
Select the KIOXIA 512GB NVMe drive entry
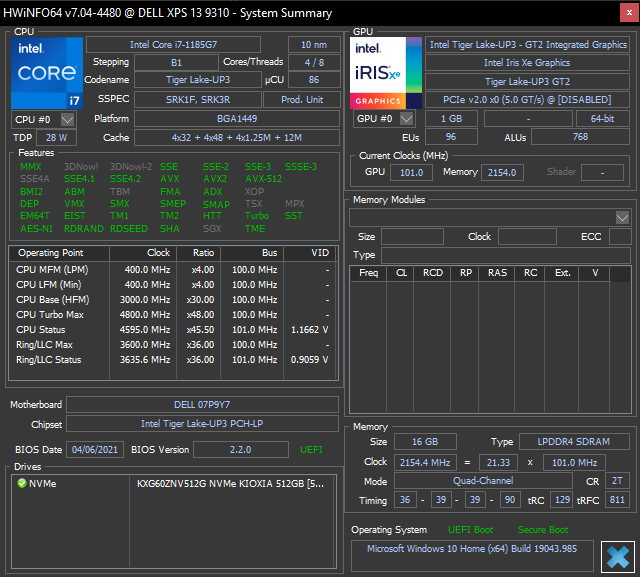[230, 484]
